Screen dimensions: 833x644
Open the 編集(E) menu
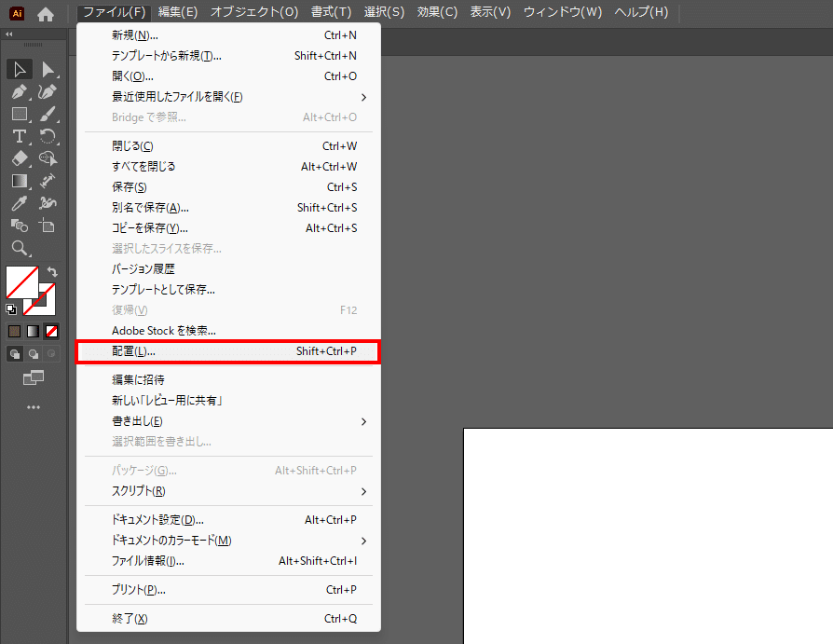click(x=178, y=12)
